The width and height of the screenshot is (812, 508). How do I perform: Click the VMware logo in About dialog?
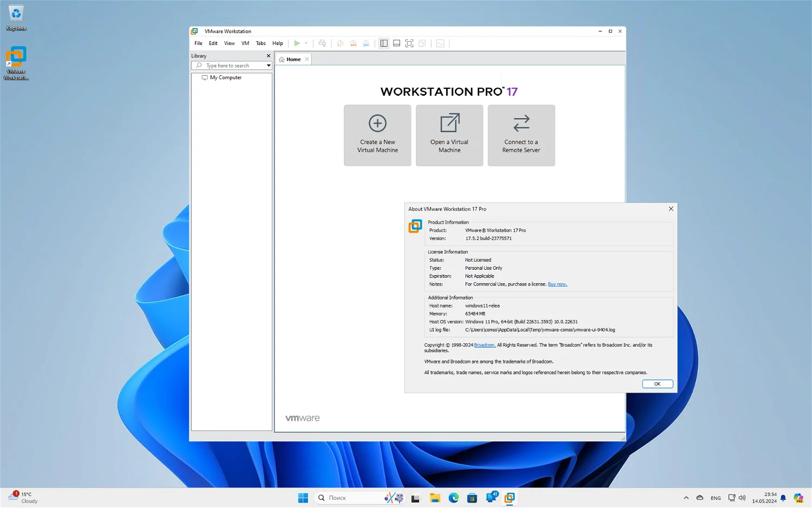pos(415,226)
